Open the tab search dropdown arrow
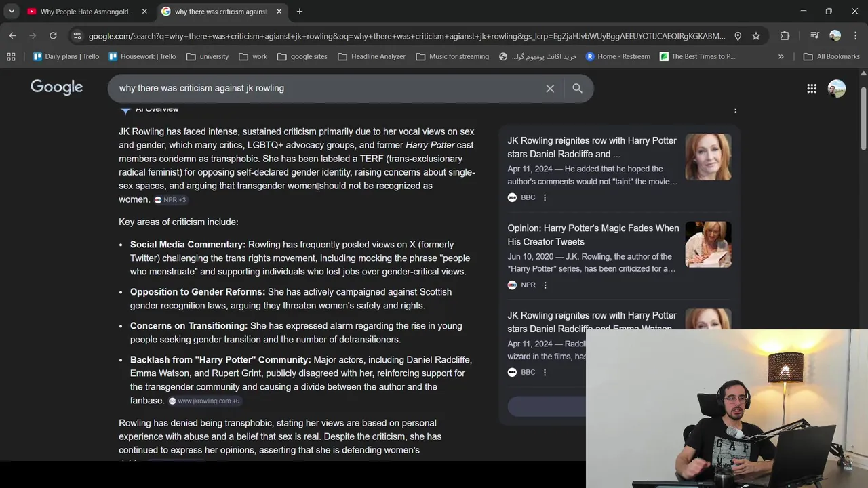The image size is (868, 488). [12, 12]
